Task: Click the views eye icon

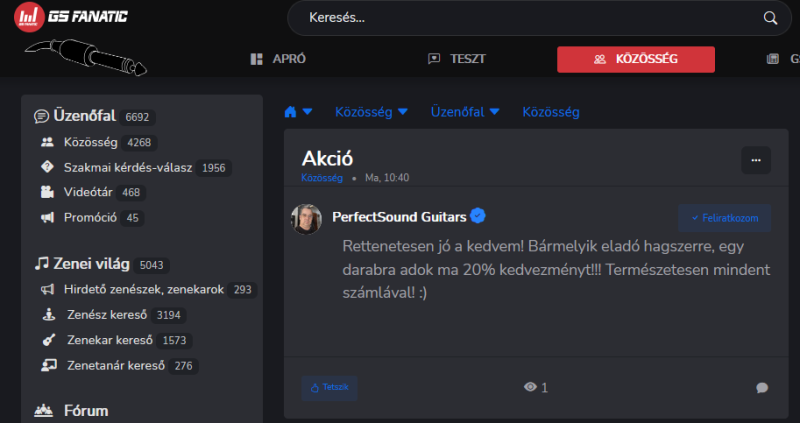Action: pos(530,387)
